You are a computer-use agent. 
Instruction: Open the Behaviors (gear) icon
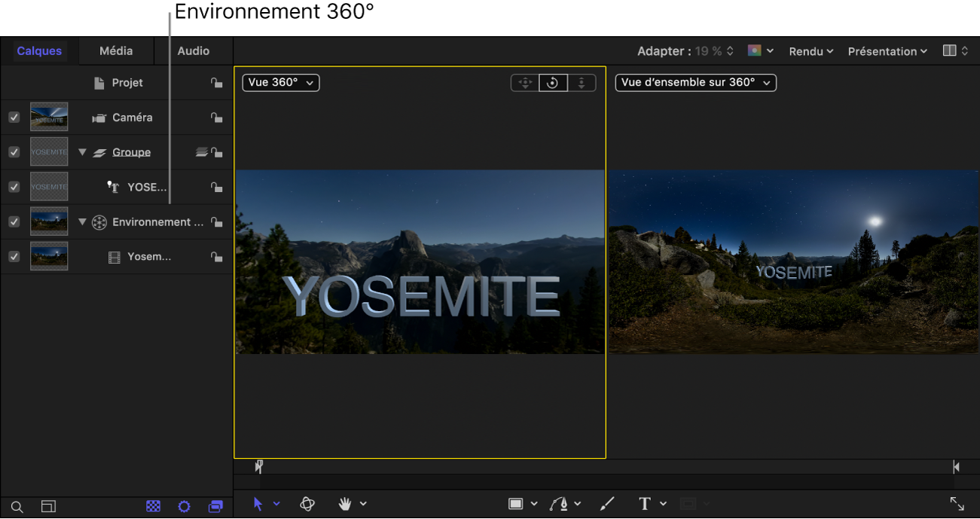tap(184, 506)
